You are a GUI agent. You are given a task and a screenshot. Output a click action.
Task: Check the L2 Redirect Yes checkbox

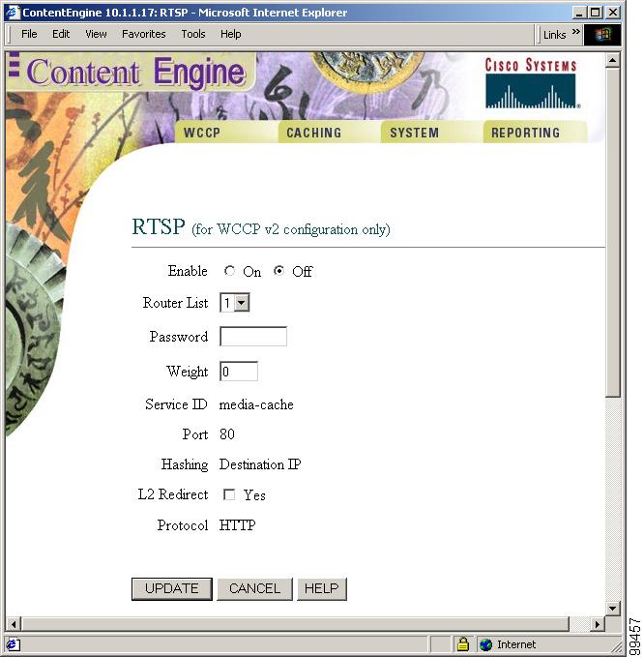click(x=229, y=494)
